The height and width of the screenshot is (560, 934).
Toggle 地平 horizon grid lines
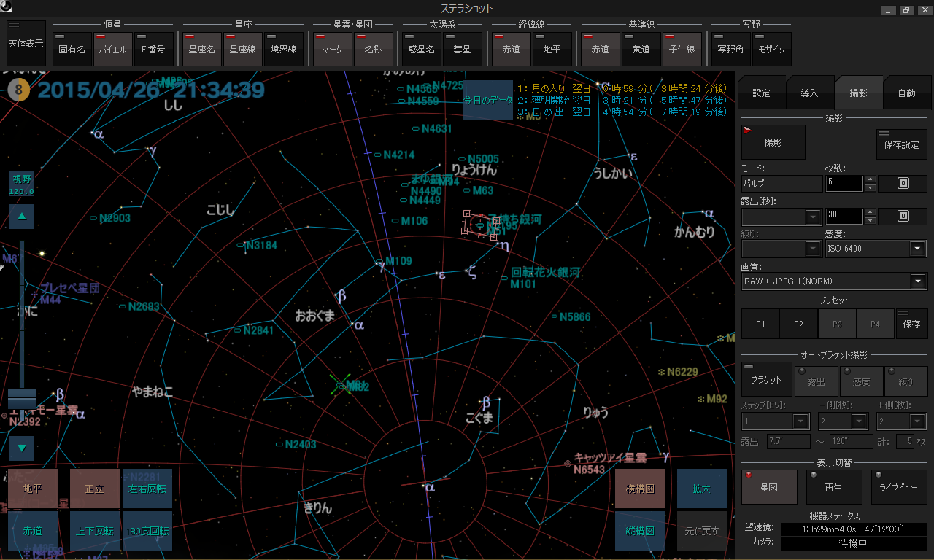click(552, 49)
